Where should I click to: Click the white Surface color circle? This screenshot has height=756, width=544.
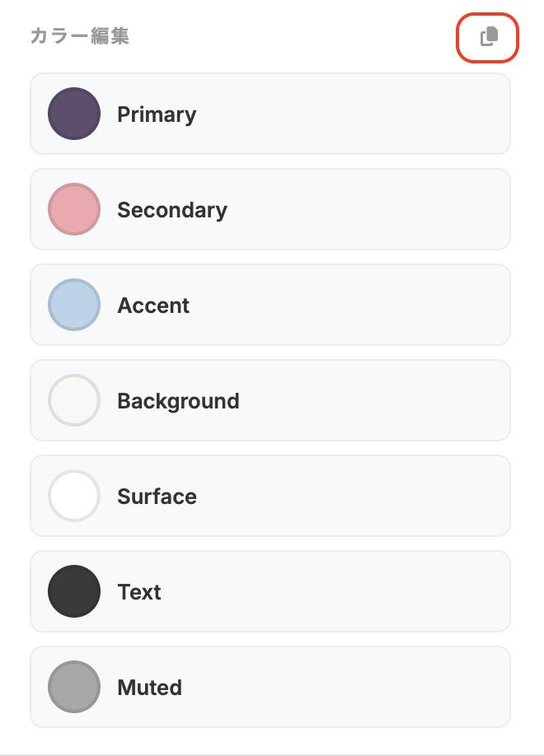pos(74,496)
